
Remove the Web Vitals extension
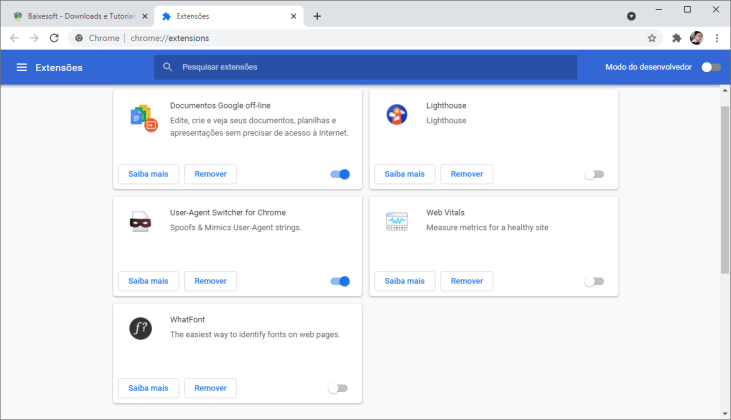click(x=467, y=281)
